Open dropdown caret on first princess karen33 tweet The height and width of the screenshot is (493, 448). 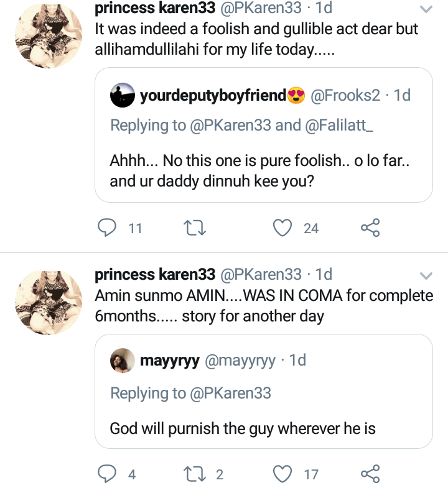(x=426, y=9)
